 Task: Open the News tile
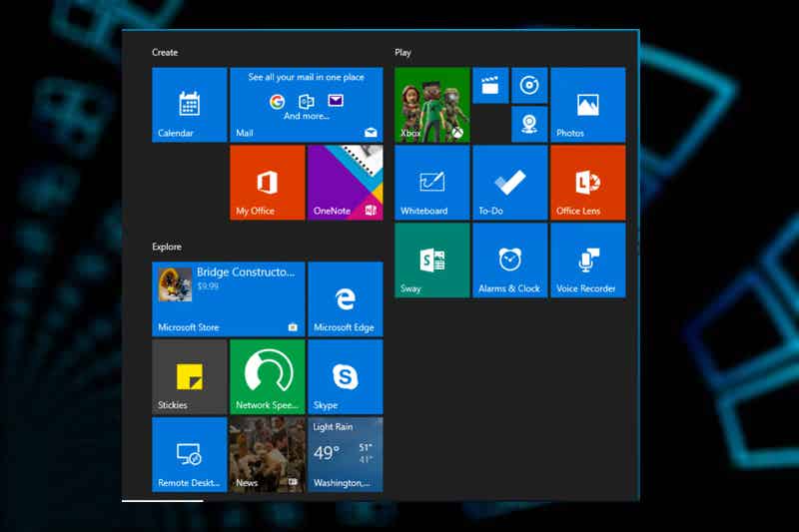click(x=268, y=455)
